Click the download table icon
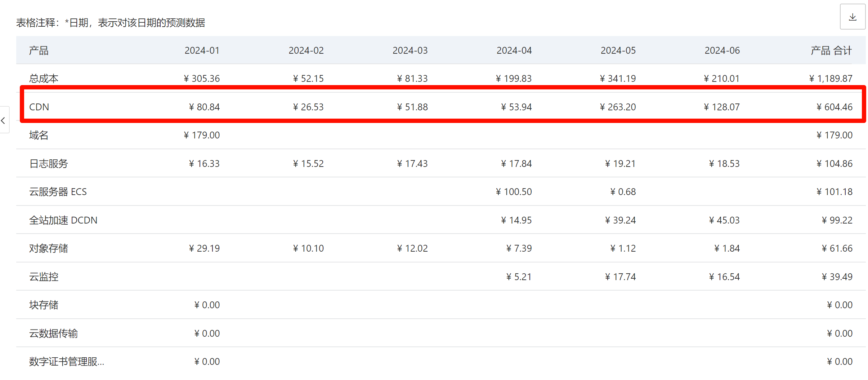Viewport: 868px width, 380px height. click(852, 17)
